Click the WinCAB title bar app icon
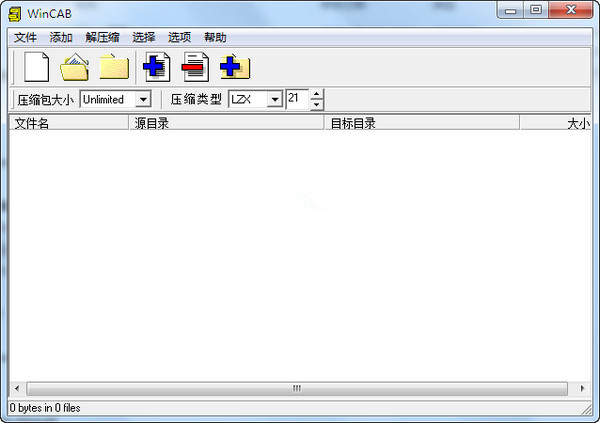The image size is (600, 423). [15, 14]
